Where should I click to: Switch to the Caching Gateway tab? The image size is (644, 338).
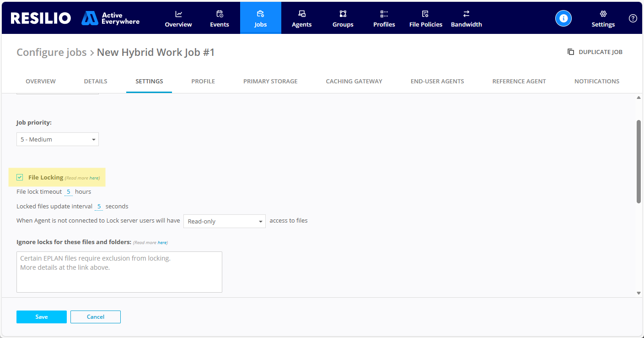354,81
